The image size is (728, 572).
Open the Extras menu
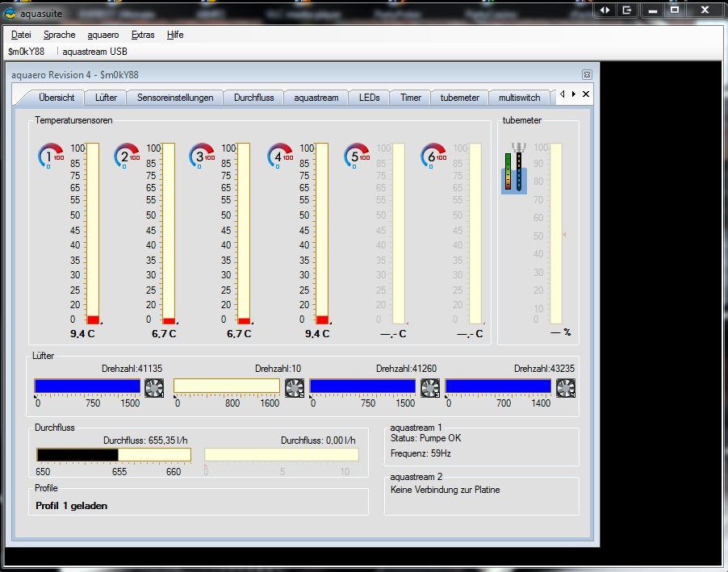click(143, 35)
